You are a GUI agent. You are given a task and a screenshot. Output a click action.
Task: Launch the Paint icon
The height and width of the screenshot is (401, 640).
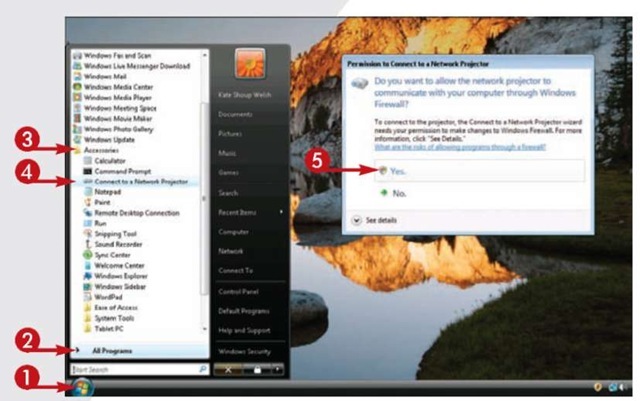[x=87, y=202]
